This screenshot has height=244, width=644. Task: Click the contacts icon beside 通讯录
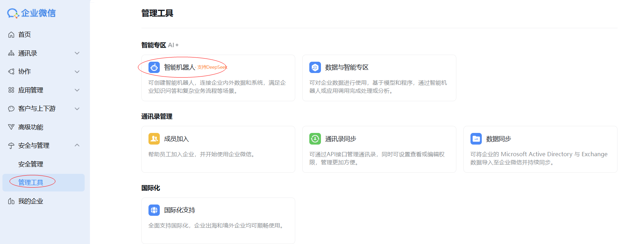click(x=11, y=53)
